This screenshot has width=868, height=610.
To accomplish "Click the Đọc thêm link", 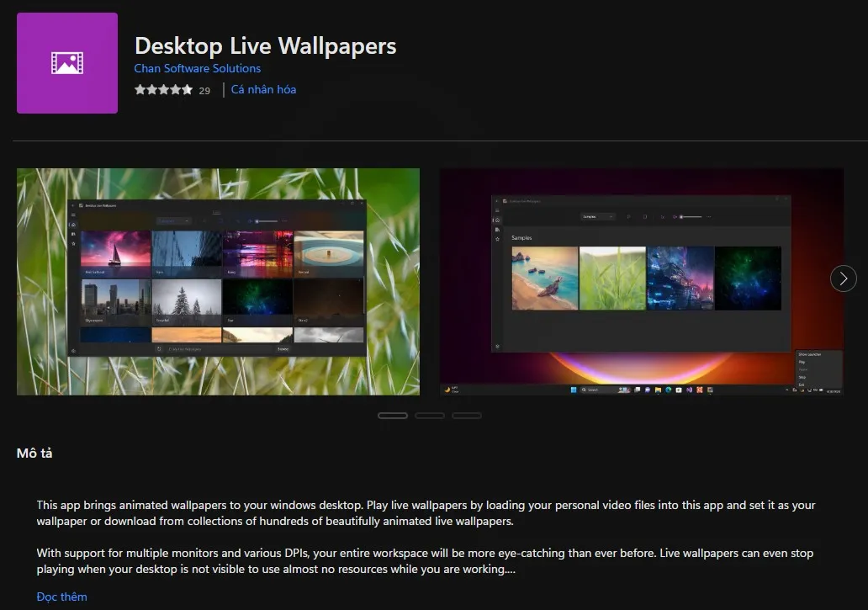I will coord(61,597).
